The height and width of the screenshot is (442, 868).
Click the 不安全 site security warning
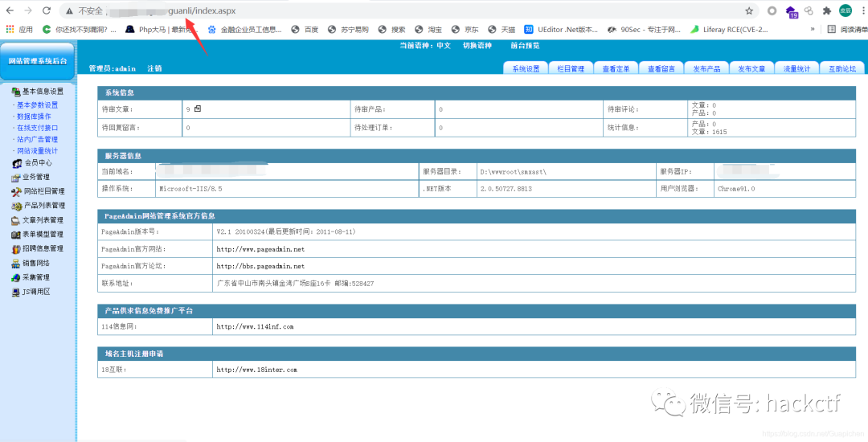pos(84,10)
